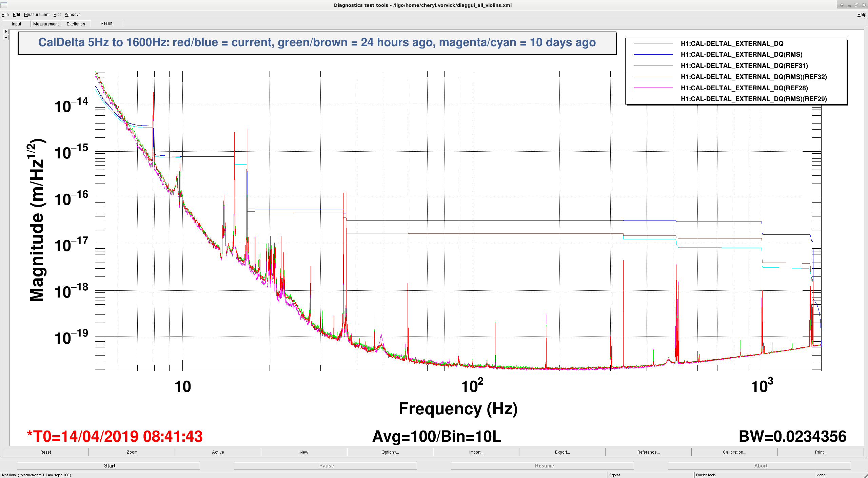Open the Plot menu
Screen dimensions: 868x478
(57, 14)
